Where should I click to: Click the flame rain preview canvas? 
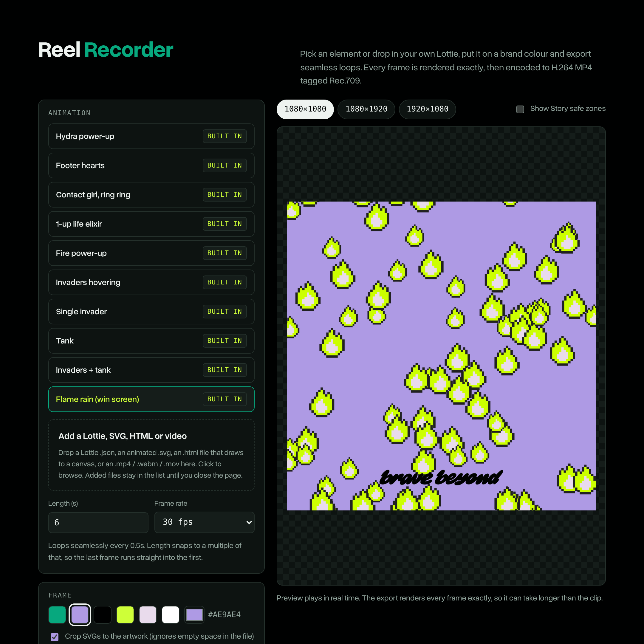click(441, 356)
